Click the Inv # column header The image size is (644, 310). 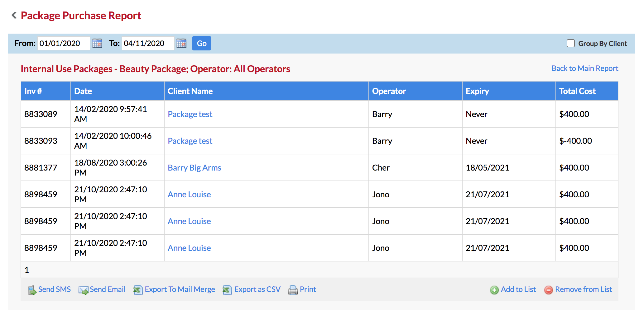pos(46,91)
